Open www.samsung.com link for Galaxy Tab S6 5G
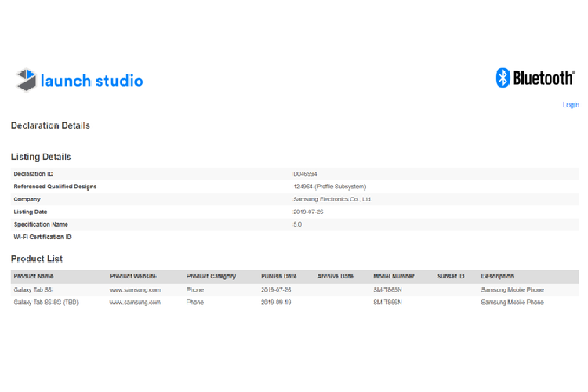This screenshot has width=588, height=392. click(135, 303)
